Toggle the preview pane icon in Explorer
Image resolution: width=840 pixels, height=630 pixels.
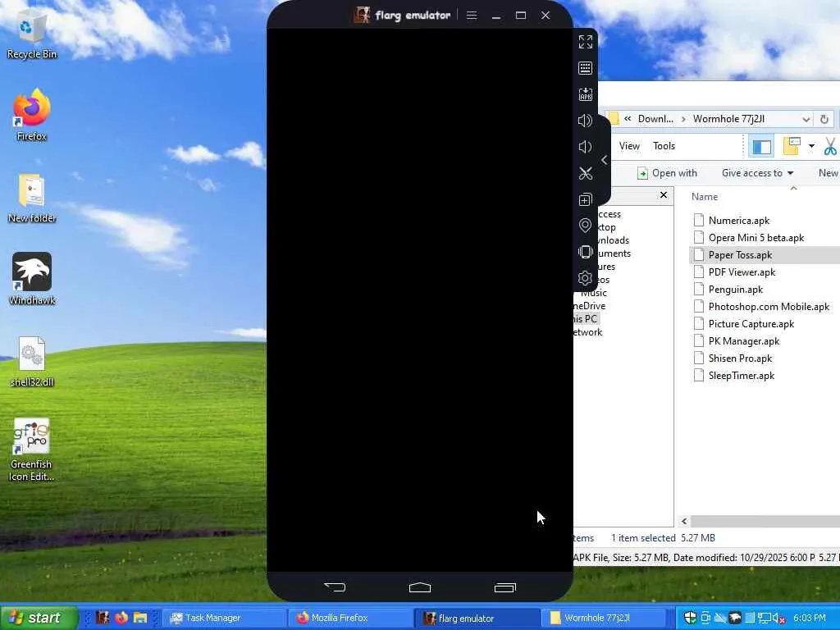(x=761, y=146)
